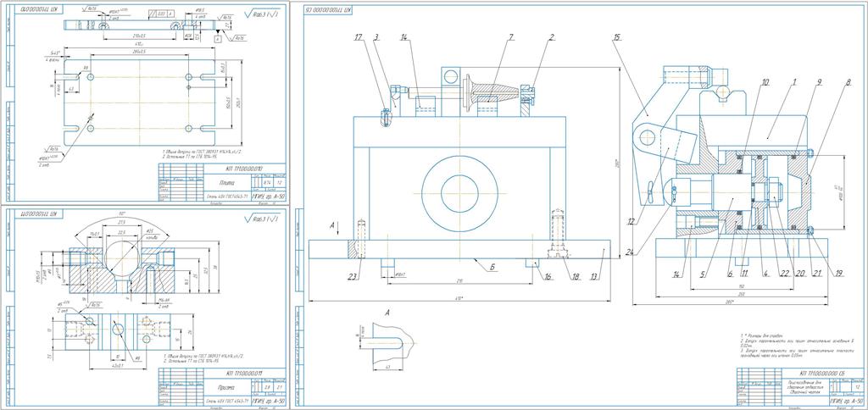Click part callout number 3

pos(376,38)
